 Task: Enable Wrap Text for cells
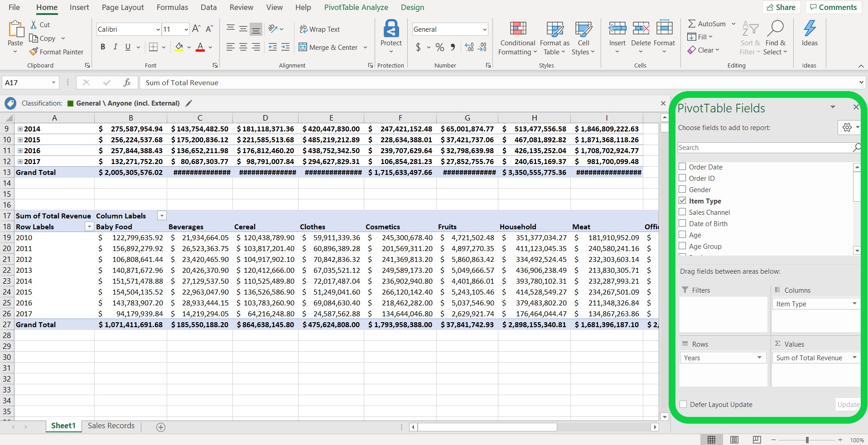319,29
